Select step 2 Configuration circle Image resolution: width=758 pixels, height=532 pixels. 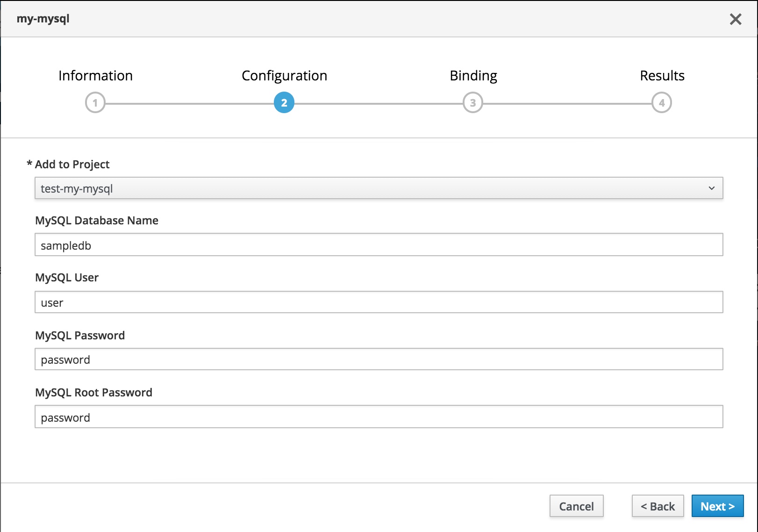click(284, 103)
